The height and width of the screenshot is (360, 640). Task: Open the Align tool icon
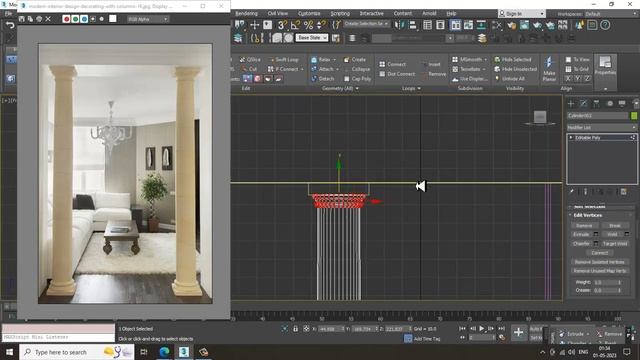coord(413,25)
